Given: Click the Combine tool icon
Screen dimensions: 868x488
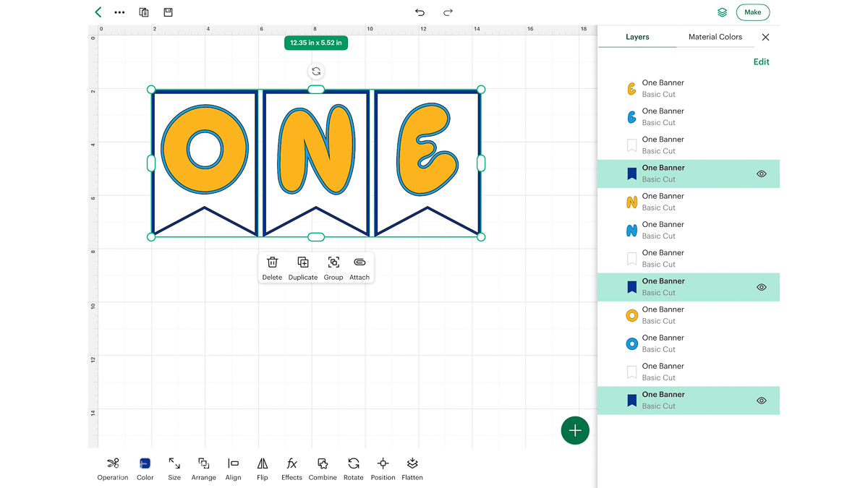Looking at the screenshot, I should click(323, 463).
